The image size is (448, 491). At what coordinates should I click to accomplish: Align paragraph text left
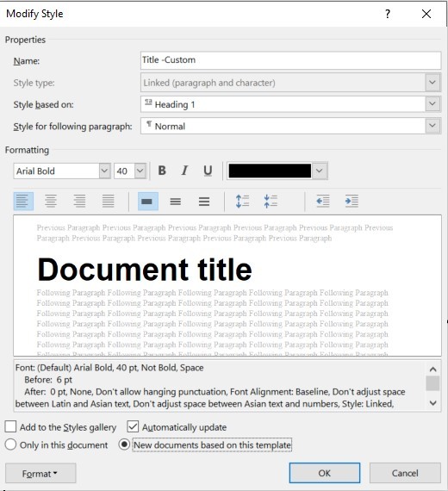(x=23, y=201)
